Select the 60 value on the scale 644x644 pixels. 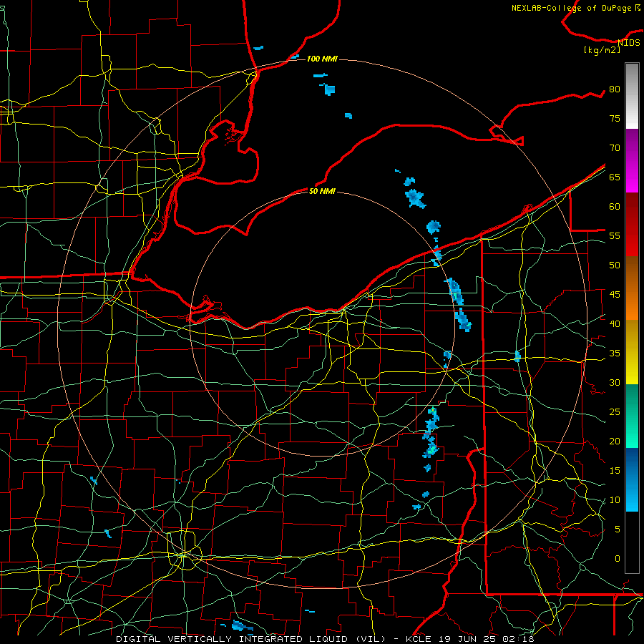615,207
